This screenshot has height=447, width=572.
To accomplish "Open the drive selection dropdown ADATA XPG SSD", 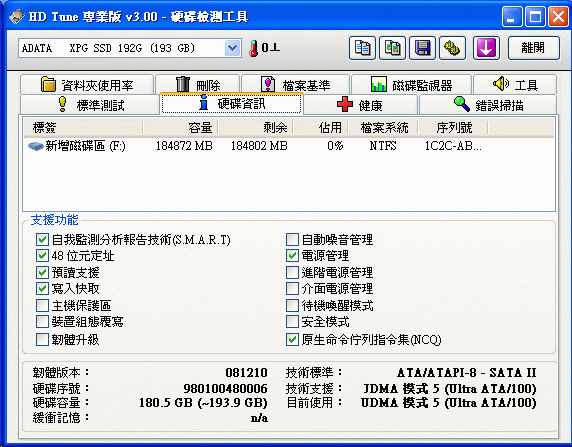I will click(130, 48).
